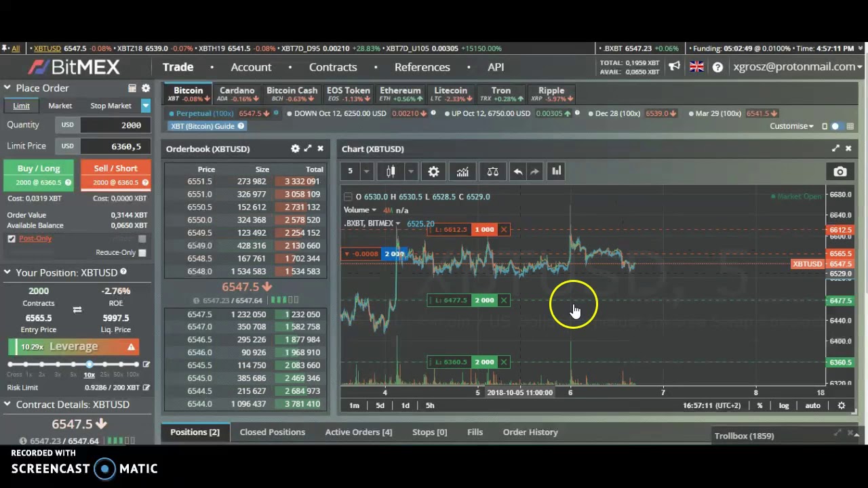Open the Trollbox chat
Viewport: 868px width, 488px height.
point(744,436)
